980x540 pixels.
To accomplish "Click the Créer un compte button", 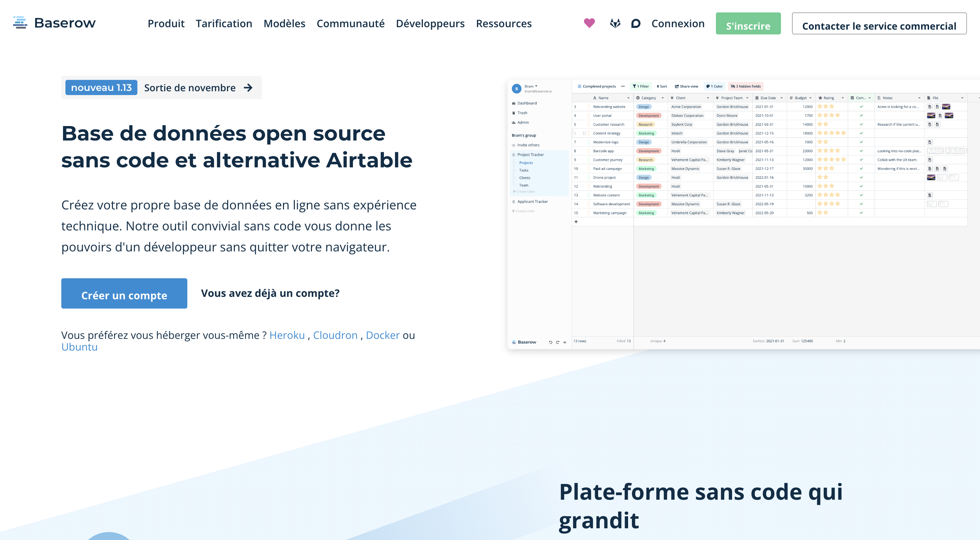I will click(x=124, y=294).
